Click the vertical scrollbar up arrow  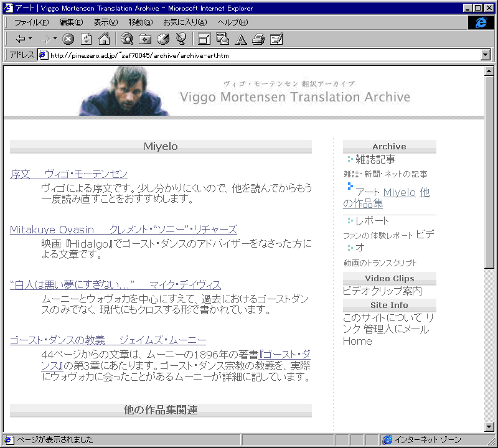(x=489, y=71)
